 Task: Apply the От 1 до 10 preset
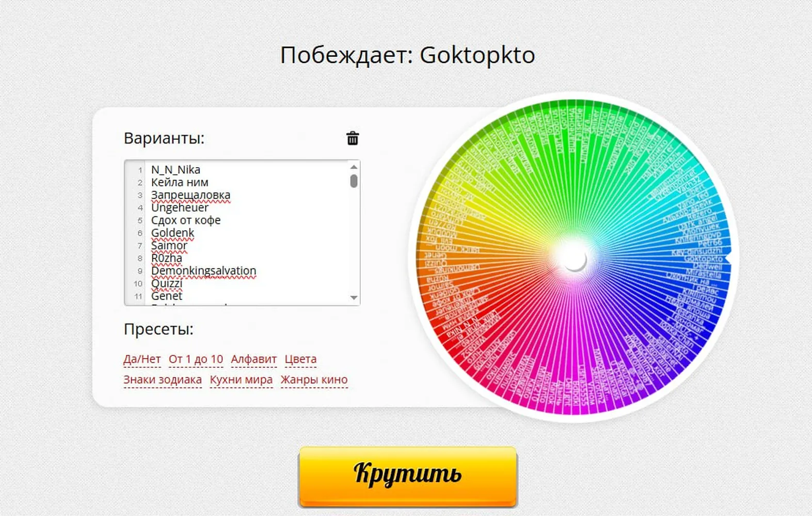(x=196, y=359)
